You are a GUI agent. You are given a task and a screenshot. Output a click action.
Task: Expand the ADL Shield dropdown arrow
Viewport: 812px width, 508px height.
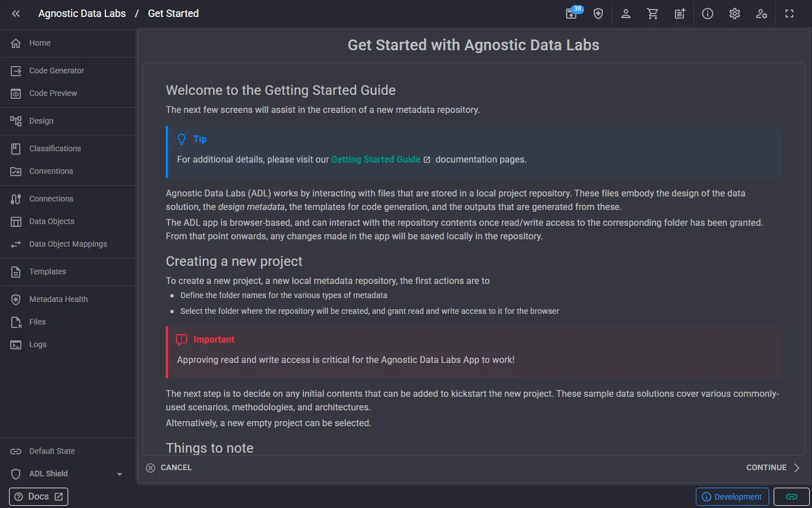[x=120, y=474]
